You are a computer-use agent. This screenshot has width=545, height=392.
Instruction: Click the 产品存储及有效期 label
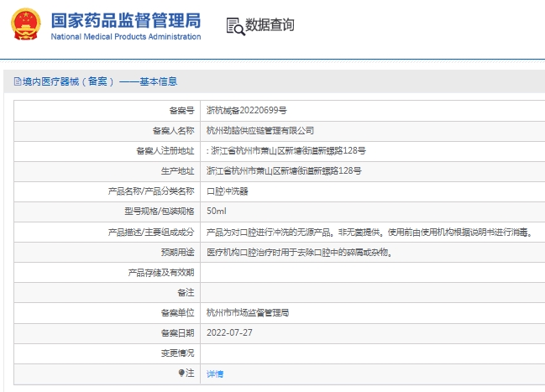point(161,273)
